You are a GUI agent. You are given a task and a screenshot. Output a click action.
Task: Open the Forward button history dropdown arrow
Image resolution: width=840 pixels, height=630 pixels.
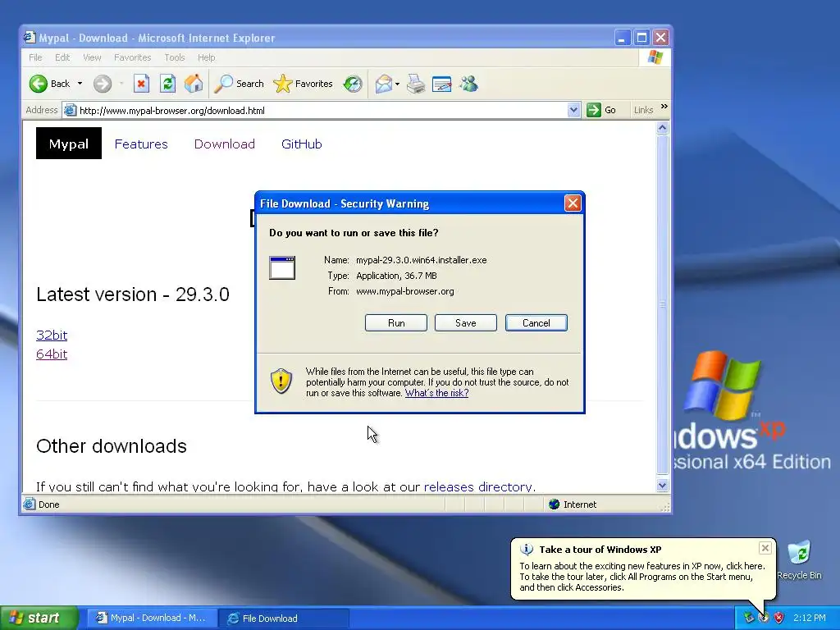click(x=121, y=84)
